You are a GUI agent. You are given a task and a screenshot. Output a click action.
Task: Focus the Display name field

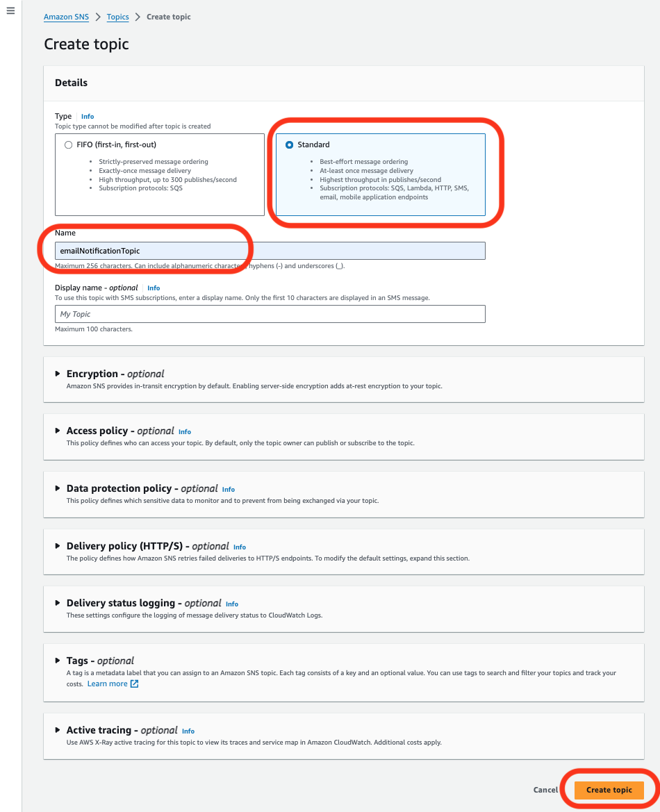pyautogui.click(x=270, y=314)
